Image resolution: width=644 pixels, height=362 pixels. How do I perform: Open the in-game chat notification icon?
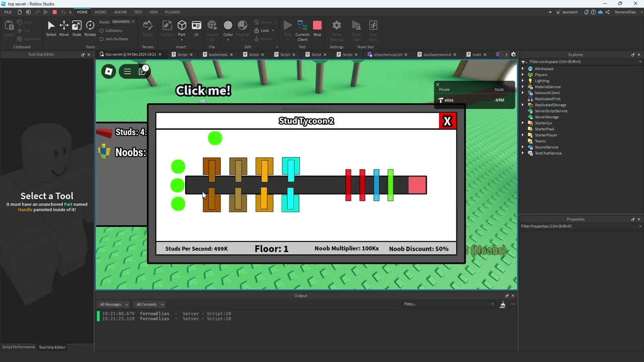coord(143,71)
